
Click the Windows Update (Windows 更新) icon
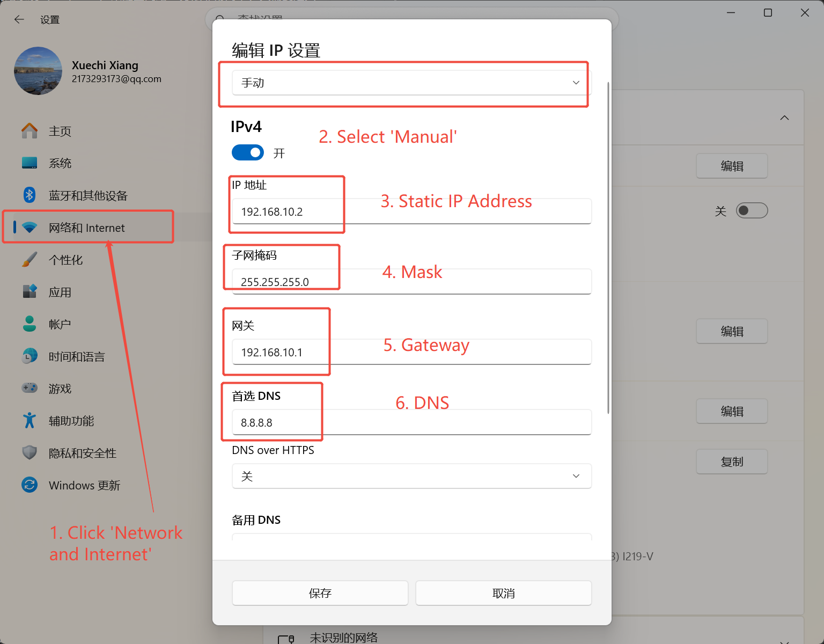coord(30,485)
